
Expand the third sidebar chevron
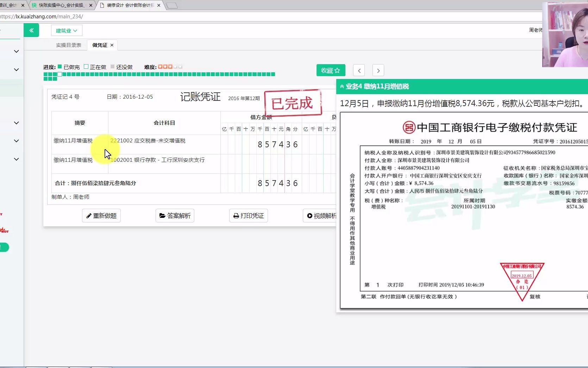16,123
